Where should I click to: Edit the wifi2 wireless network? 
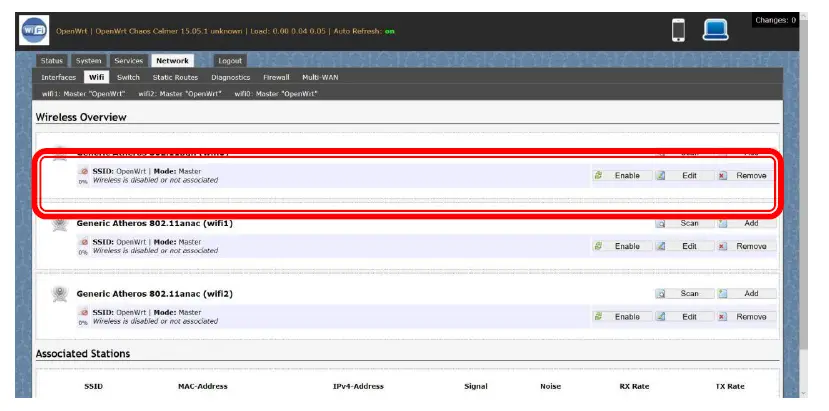point(684,317)
